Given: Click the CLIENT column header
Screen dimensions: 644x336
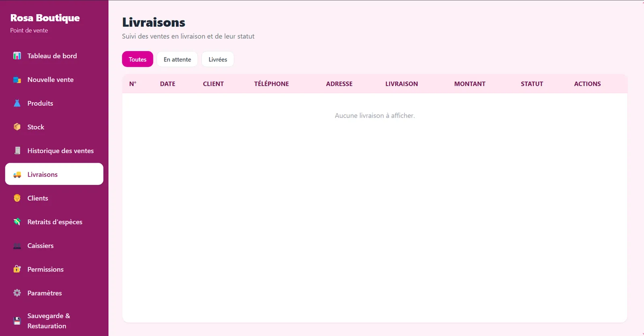Looking at the screenshot, I should pyautogui.click(x=213, y=84).
